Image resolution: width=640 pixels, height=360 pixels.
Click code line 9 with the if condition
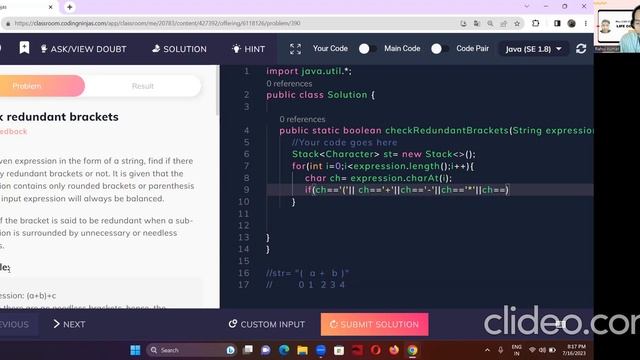point(407,190)
